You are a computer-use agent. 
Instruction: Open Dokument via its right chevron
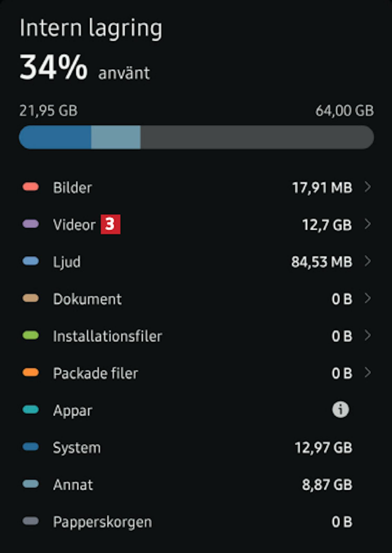(x=368, y=298)
